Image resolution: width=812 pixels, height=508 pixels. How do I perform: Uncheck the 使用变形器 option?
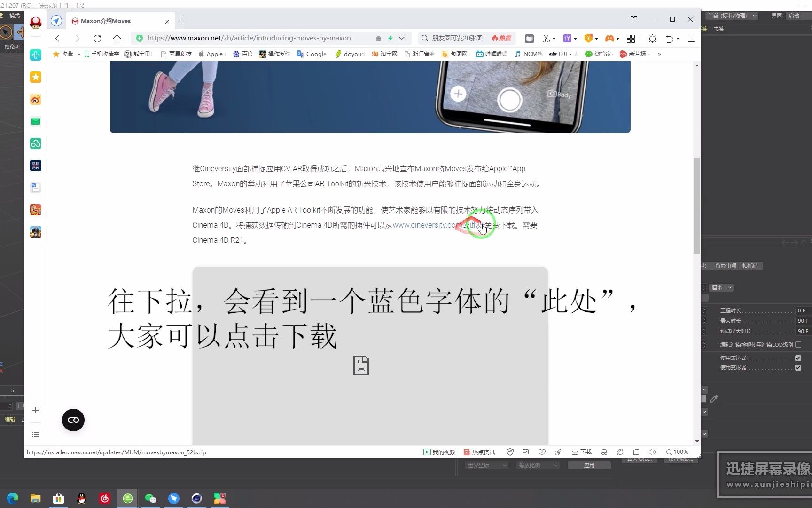point(798,367)
